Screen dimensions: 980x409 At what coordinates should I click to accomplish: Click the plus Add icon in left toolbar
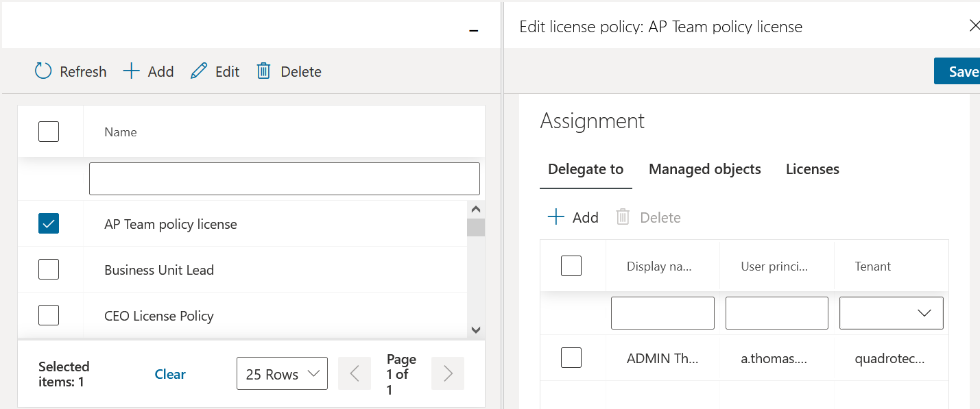click(131, 71)
